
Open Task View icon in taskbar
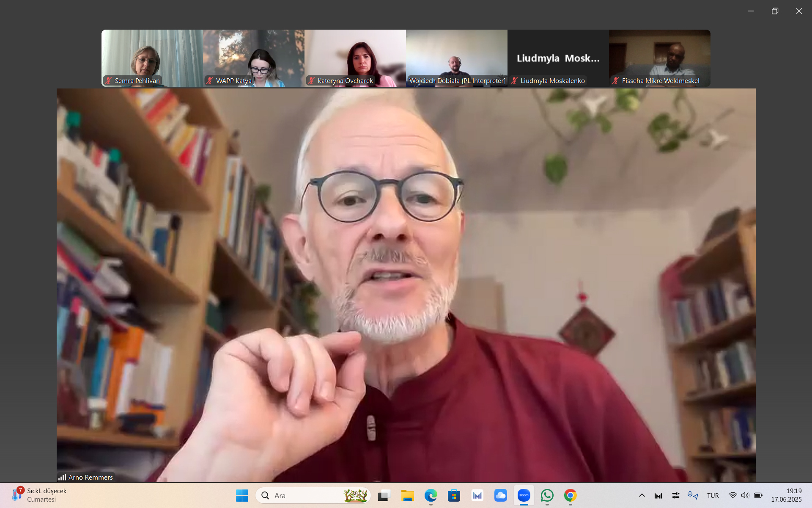(384, 495)
